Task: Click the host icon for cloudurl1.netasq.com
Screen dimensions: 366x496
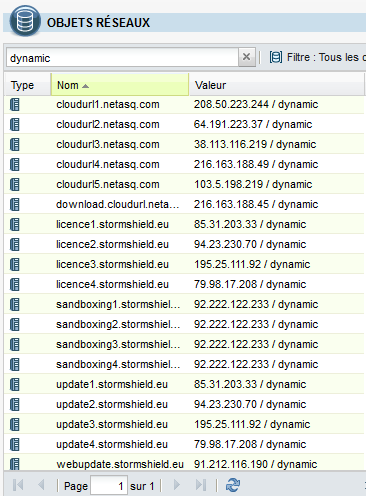Action: [15, 105]
